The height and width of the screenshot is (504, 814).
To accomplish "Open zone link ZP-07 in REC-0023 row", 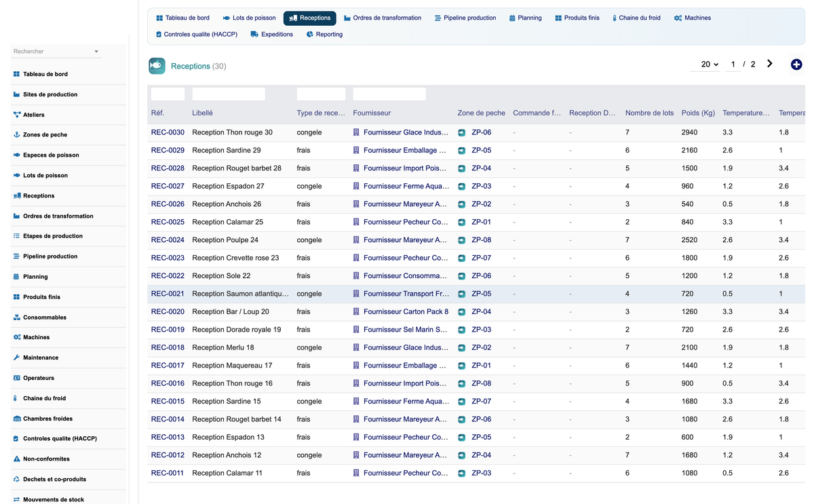I will [482, 258].
